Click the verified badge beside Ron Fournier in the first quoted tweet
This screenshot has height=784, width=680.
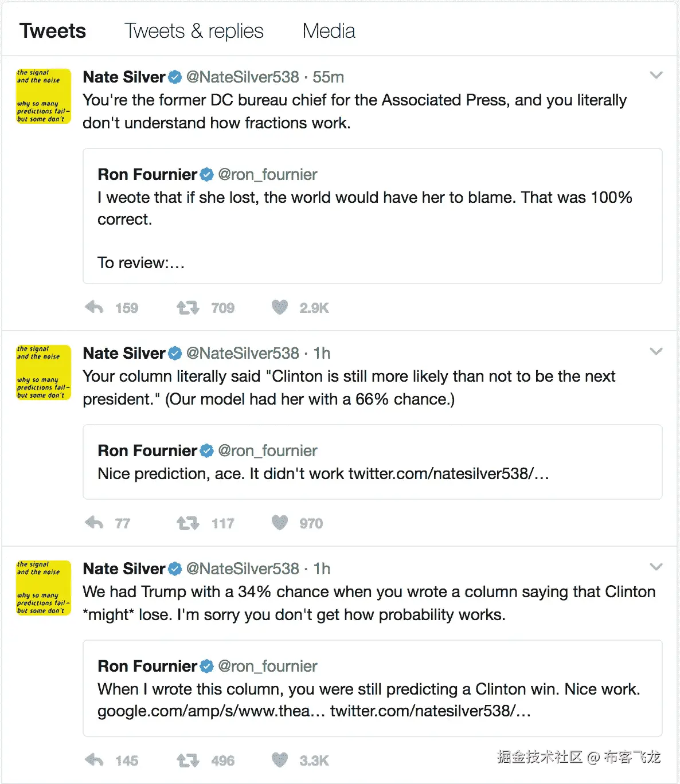(x=207, y=175)
